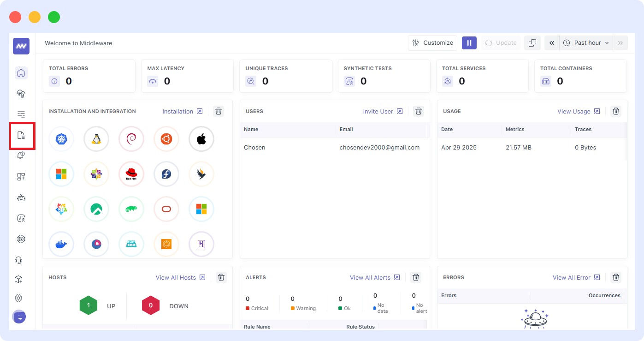The height and width of the screenshot is (341, 644).
Task: Delete the Usage widget with its trash icon
Action: 615,111
